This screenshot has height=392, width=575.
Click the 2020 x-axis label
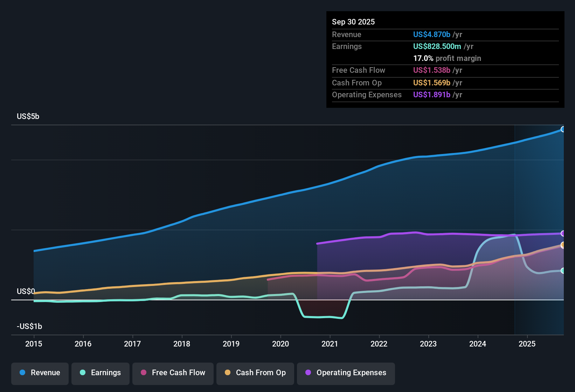coord(280,344)
